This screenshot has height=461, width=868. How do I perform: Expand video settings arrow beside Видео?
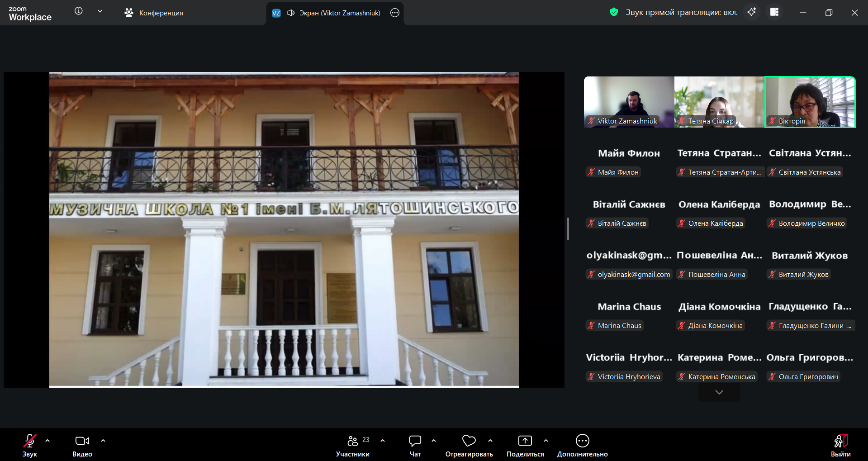[x=103, y=440]
